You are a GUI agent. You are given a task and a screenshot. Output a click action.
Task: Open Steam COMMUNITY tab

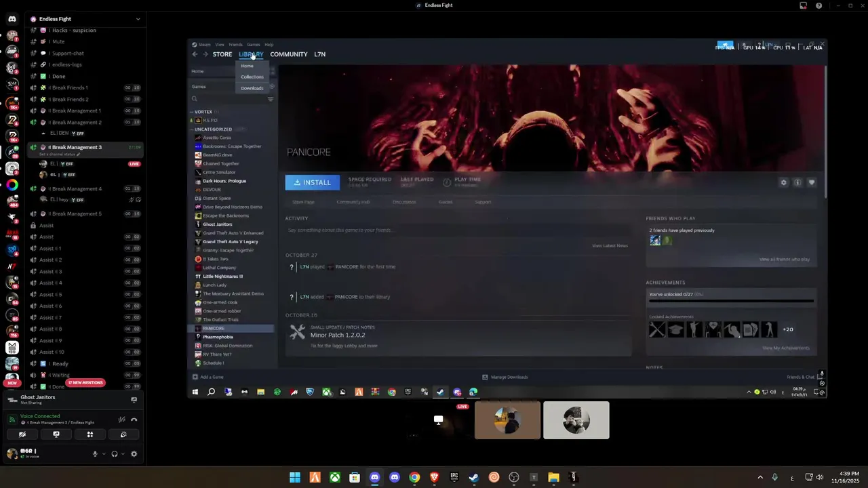pos(288,54)
